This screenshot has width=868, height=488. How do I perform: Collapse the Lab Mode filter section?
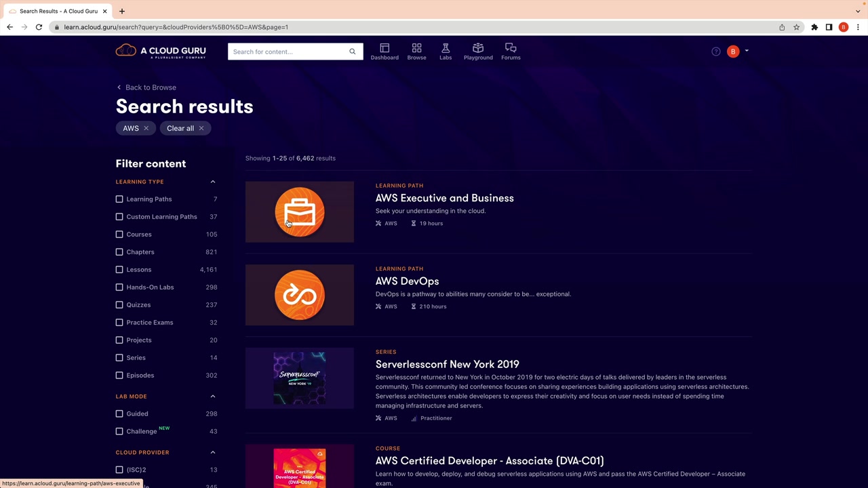(x=213, y=396)
